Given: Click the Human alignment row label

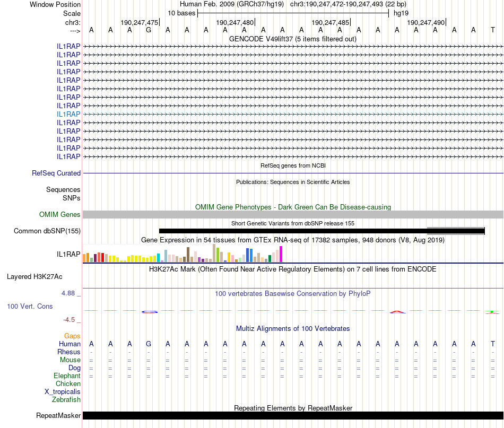Looking at the screenshot, I should click(x=69, y=344).
